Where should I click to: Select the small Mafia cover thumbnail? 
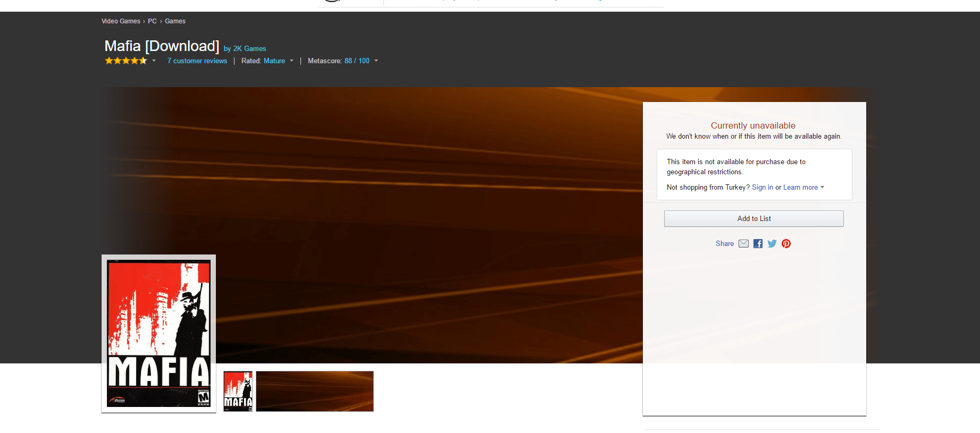coord(238,391)
